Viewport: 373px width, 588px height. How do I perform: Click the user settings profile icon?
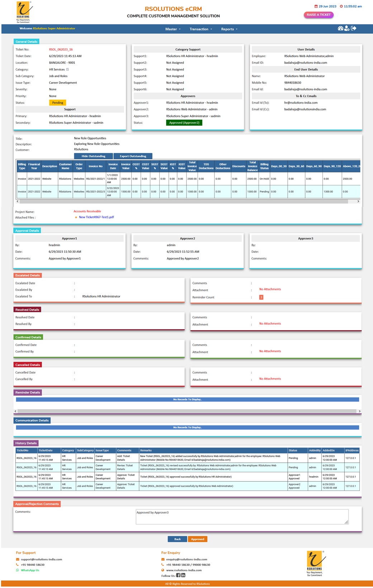click(347, 28)
